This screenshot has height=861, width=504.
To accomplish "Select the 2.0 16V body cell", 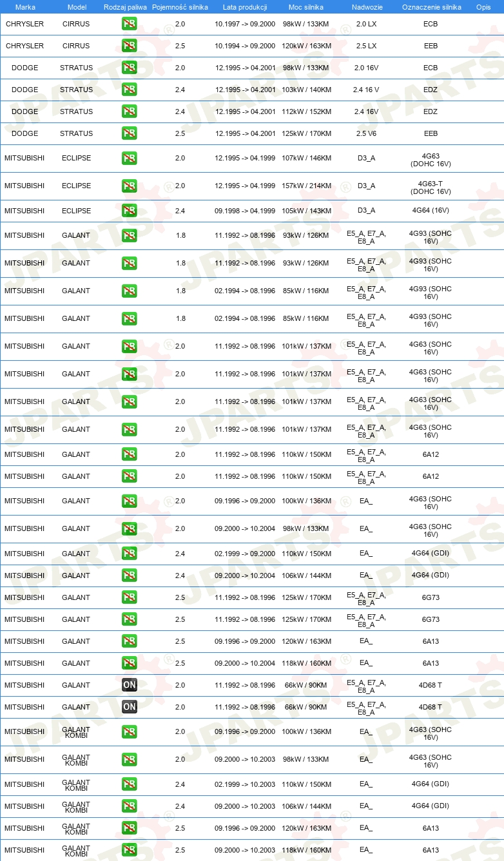I will click(366, 68).
